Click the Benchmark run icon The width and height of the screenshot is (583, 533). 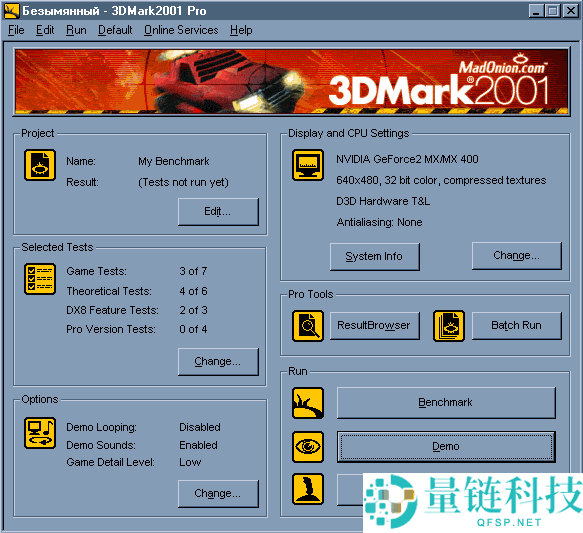[307, 403]
